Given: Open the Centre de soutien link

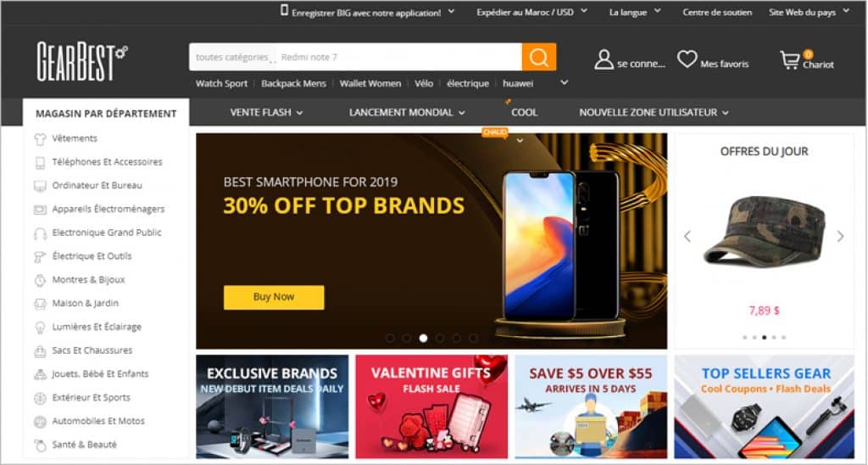Looking at the screenshot, I should tap(717, 12).
